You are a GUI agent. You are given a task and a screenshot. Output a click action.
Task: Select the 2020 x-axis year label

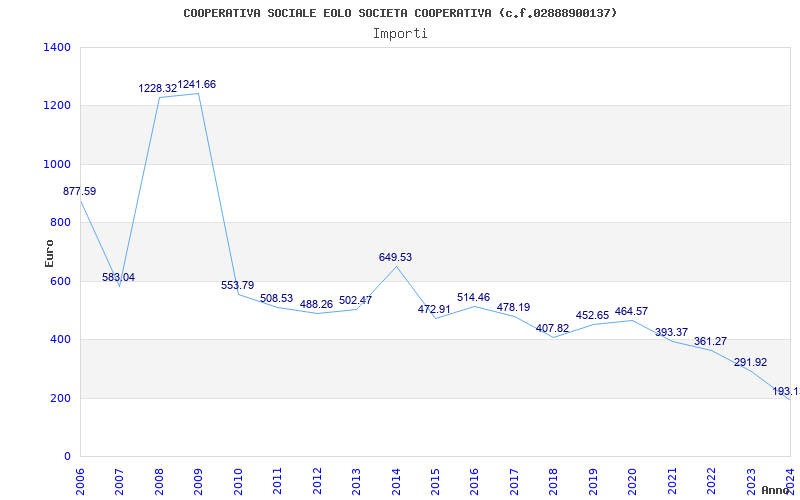coord(632,478)
